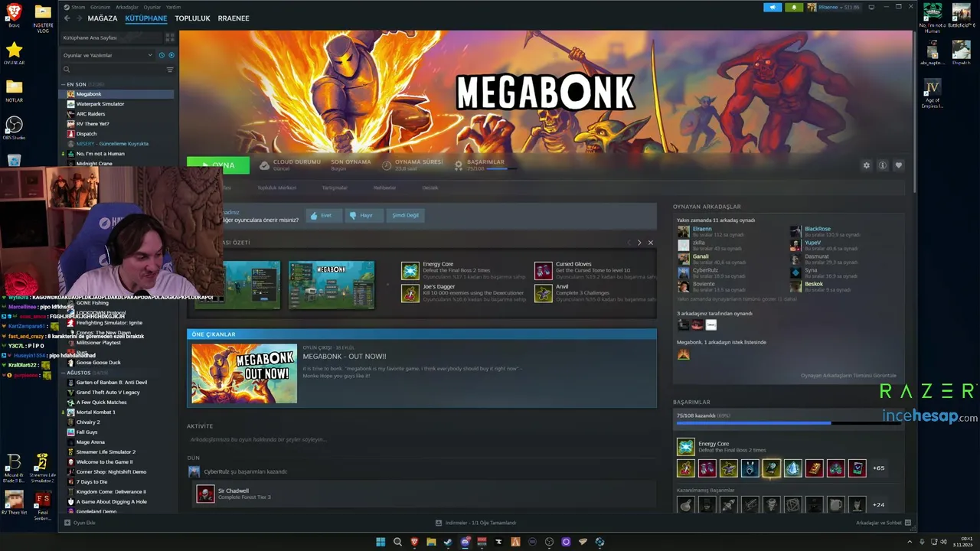Show previous summary page arrow
Screen dimensions: 980x551
[x=629, y=243]
